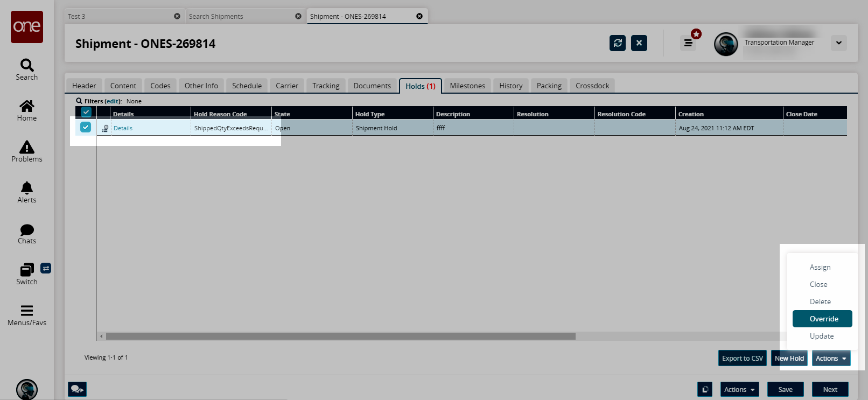Open the grid Actions dropdown
The width and height of the screenshot is (868, 400).
coord(831,358)
